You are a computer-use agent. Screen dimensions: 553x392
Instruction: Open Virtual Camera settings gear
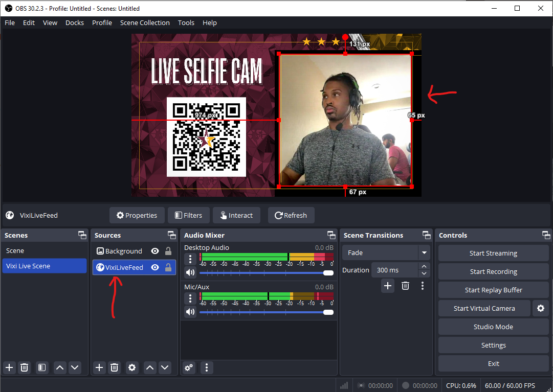541,308
